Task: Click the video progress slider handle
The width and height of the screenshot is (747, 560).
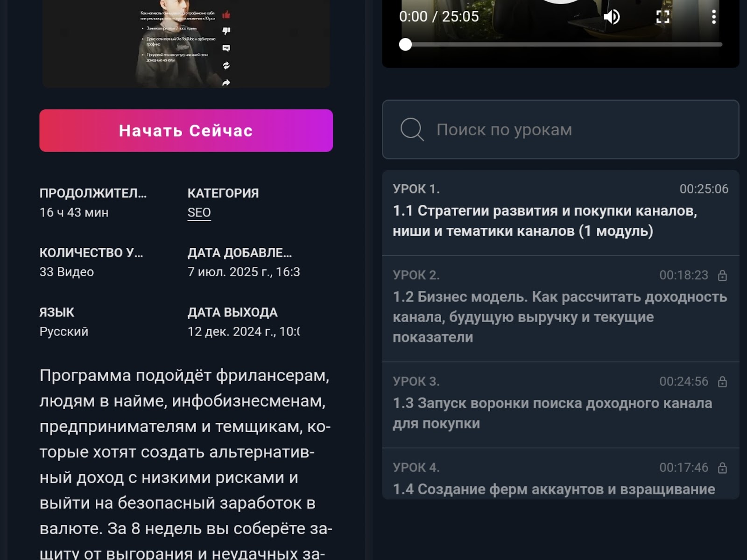Action: [405, 45]
